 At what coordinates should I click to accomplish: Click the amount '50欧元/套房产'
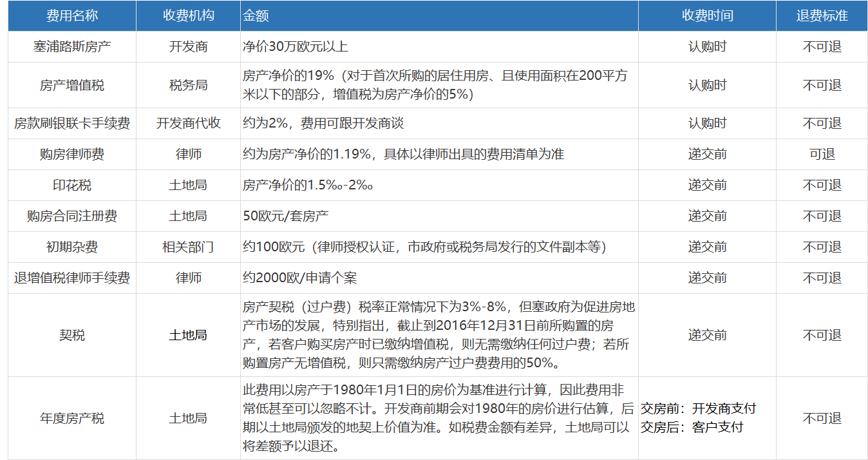pos(286,216)
